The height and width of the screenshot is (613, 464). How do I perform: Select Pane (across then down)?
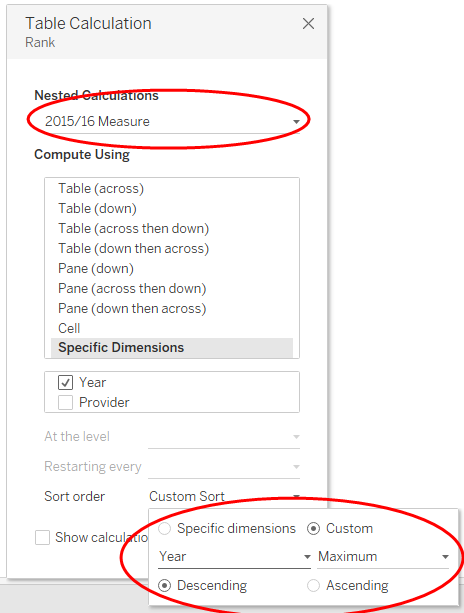click(x=132, y=288)
